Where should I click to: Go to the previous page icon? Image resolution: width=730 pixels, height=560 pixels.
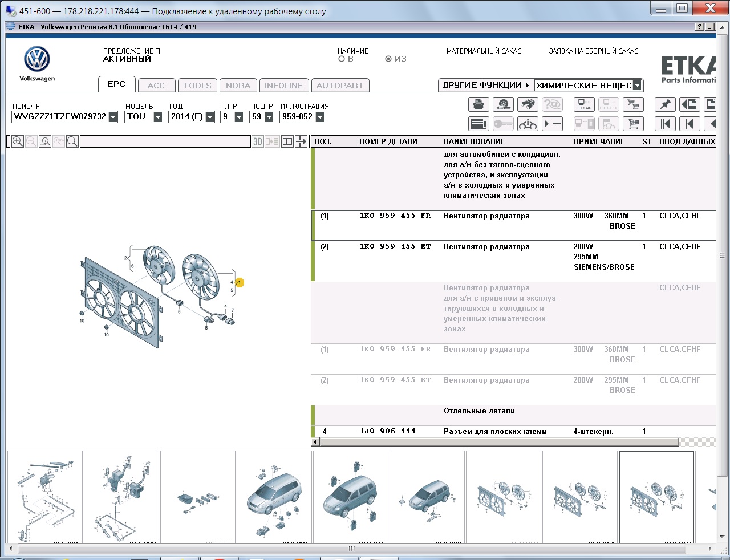pos(690,124)
